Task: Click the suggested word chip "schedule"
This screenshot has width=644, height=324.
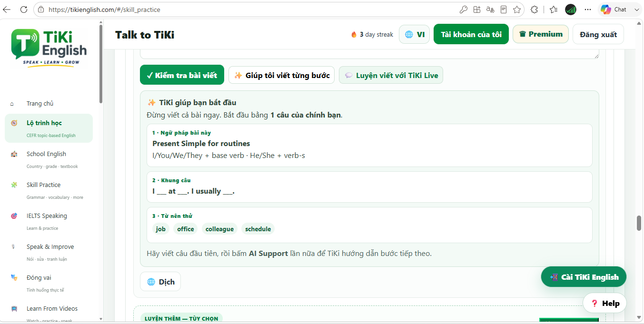Action: tap(258, 229)
